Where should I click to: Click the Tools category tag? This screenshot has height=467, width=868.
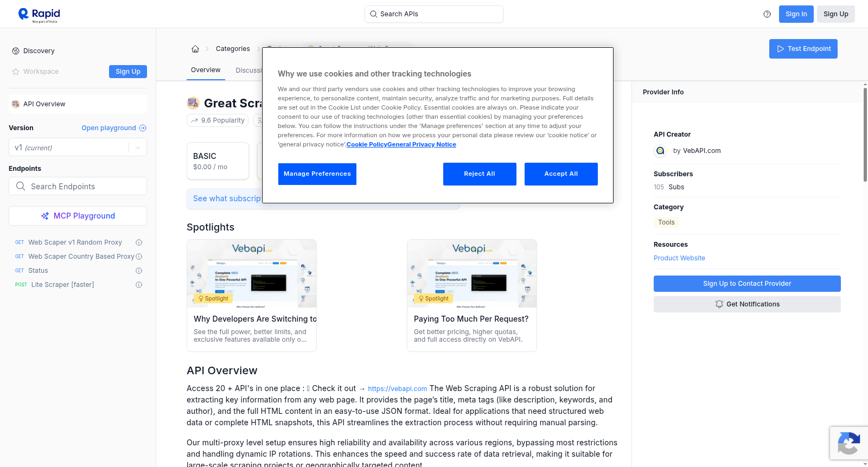[666, 222]
